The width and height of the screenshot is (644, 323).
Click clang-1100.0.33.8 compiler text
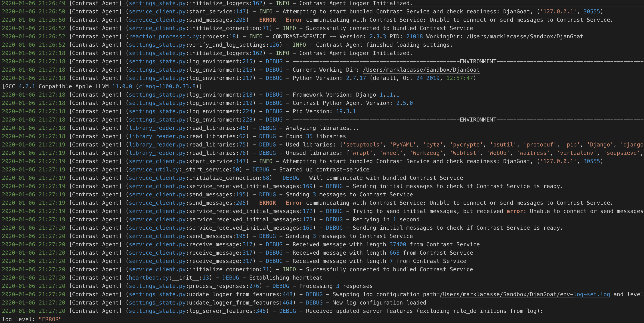pos(167,86)
